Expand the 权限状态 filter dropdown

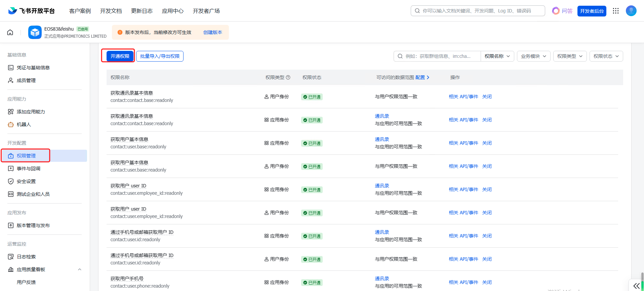(606, 56)
